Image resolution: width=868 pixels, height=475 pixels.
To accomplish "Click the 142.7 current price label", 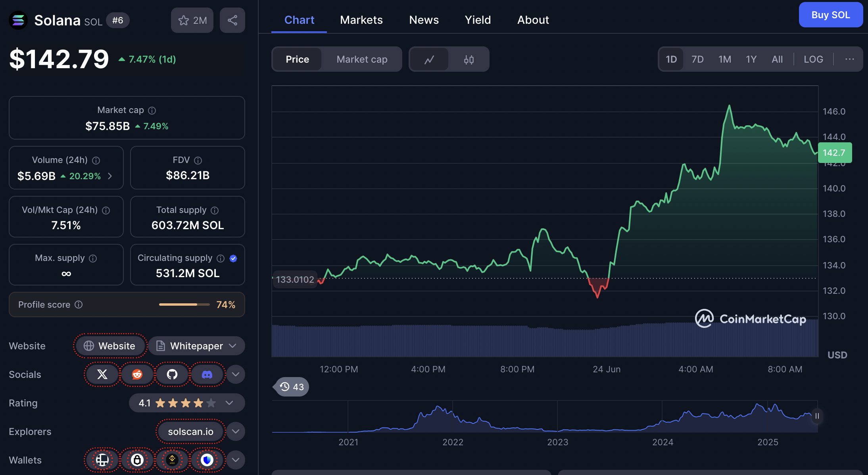I will 834,153.
